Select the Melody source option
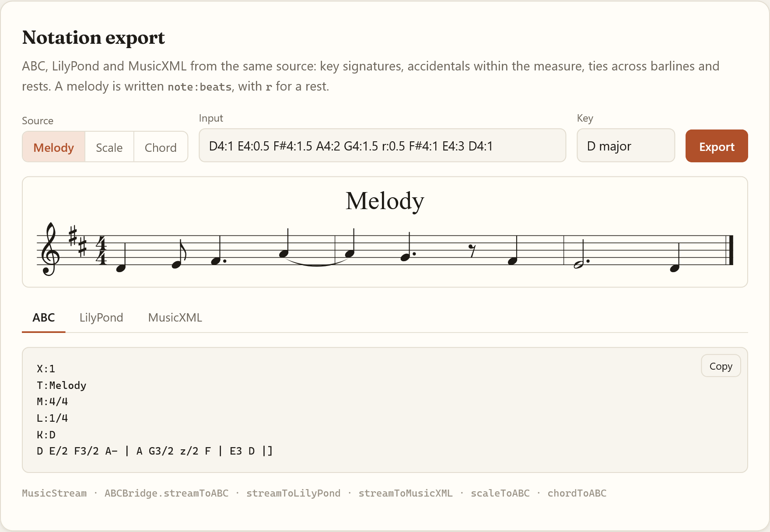Screen dimensions: 770x532 point(53,147)
